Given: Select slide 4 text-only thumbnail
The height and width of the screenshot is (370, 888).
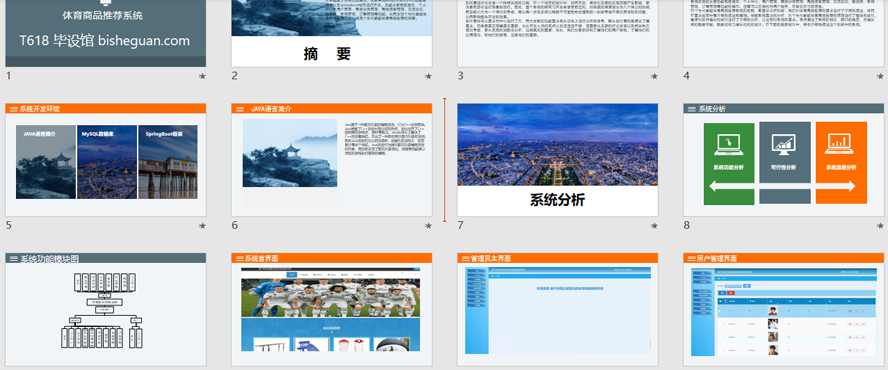Looking at the screenshot, I should pyautogui.click(x=785, y=33).
